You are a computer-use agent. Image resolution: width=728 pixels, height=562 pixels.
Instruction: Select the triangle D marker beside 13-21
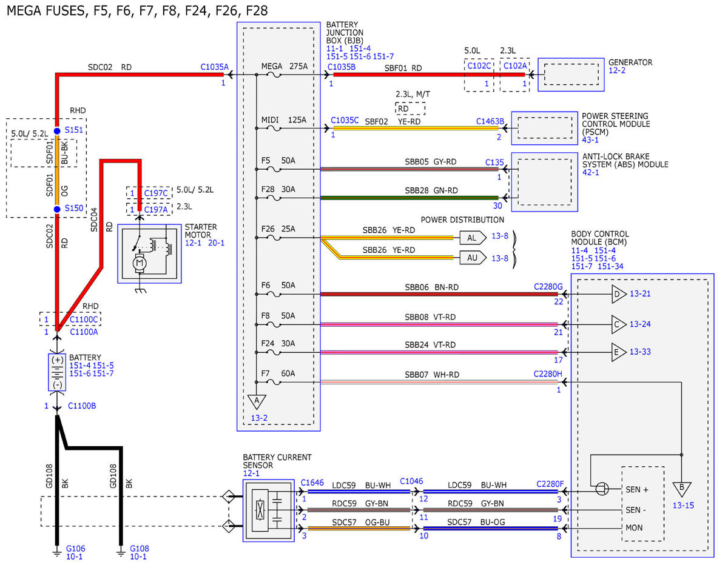point(618,294)
